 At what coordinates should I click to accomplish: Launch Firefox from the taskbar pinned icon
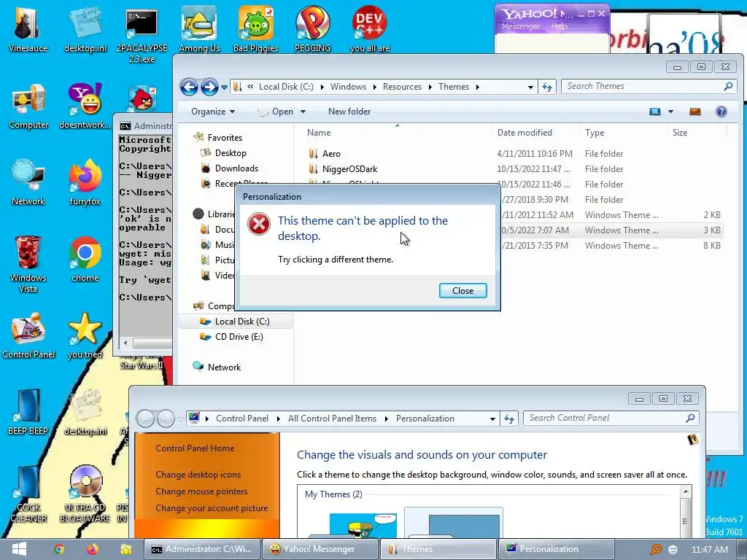[x=93, y=549]
